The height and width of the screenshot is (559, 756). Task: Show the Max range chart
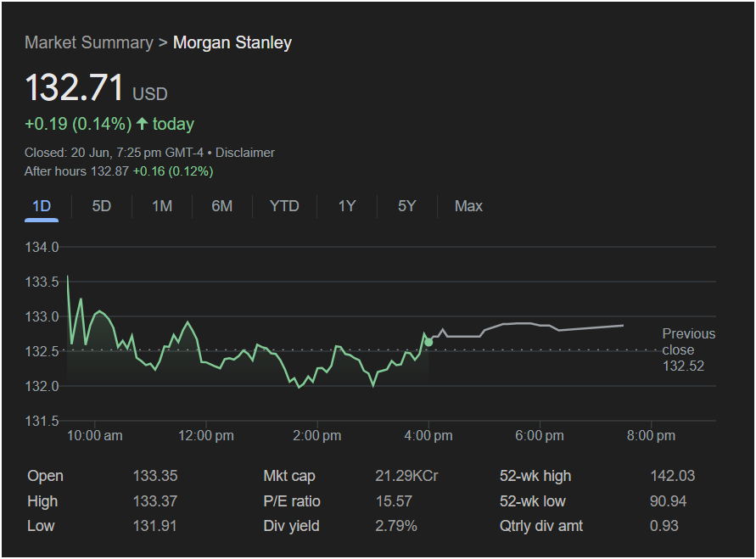point(468,206)
